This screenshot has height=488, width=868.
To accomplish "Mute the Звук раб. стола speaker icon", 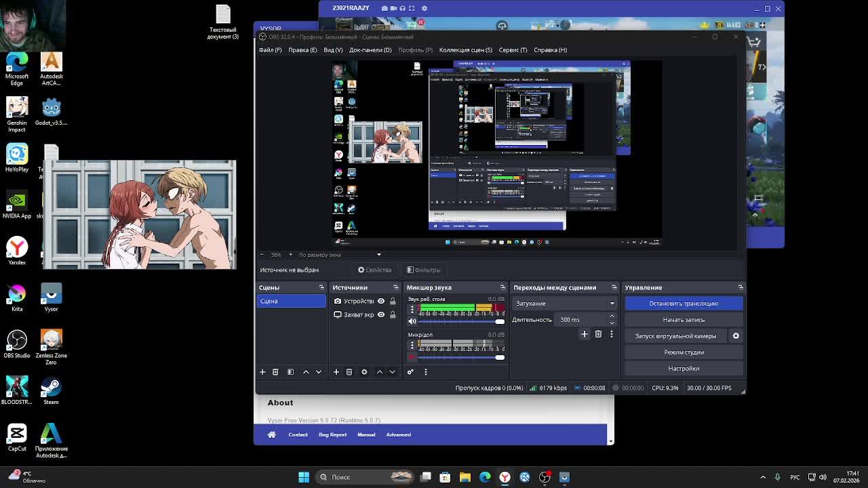I will point(412,321).
